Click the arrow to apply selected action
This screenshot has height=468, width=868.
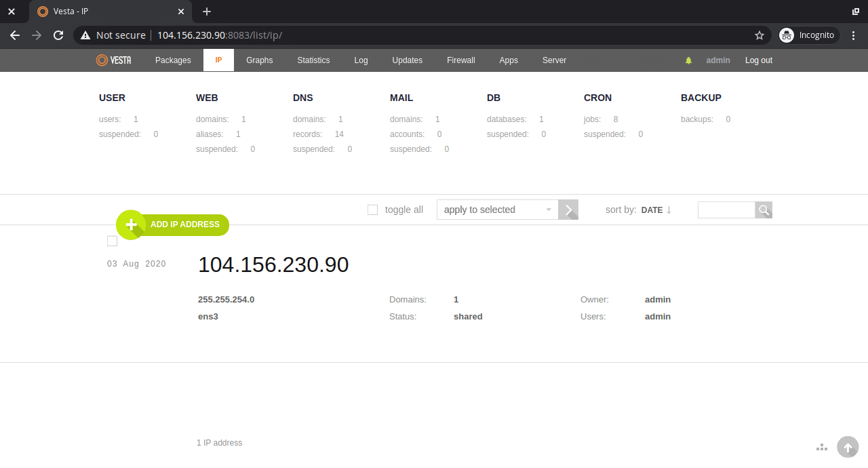tap(568, 210)
